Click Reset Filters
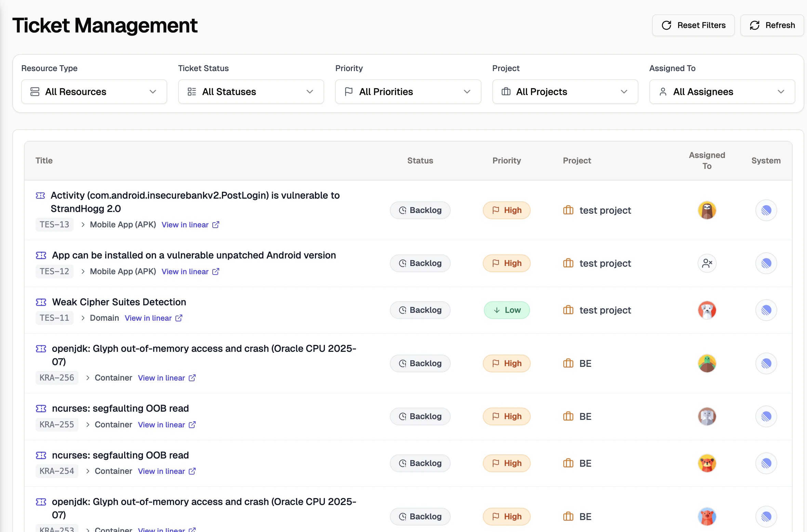Viewport: 807px width, 532px height. (x=693, y=25)
